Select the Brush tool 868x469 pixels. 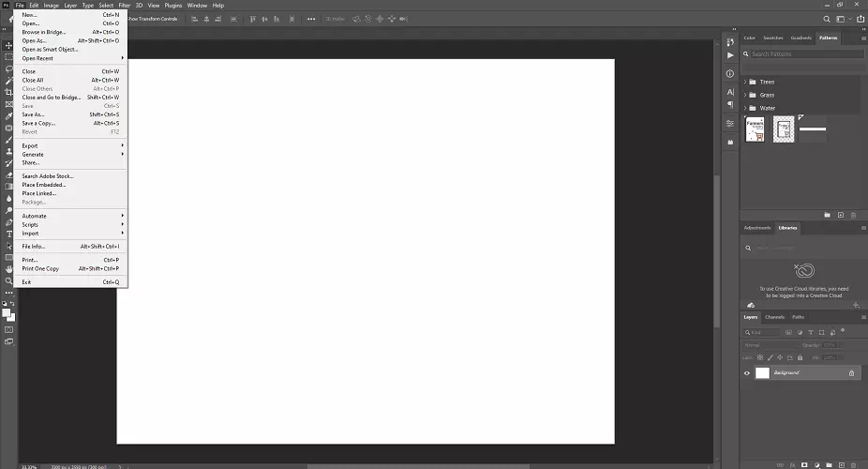coord(8,140)
